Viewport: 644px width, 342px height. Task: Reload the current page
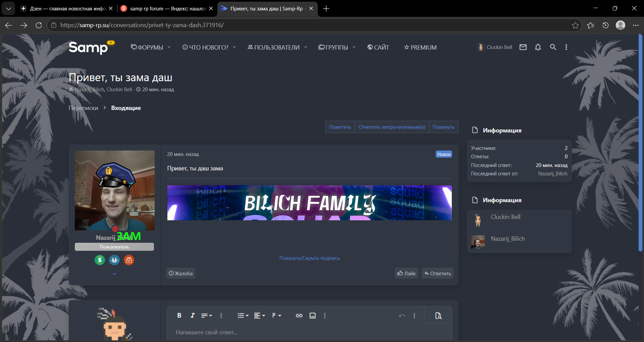39,25
